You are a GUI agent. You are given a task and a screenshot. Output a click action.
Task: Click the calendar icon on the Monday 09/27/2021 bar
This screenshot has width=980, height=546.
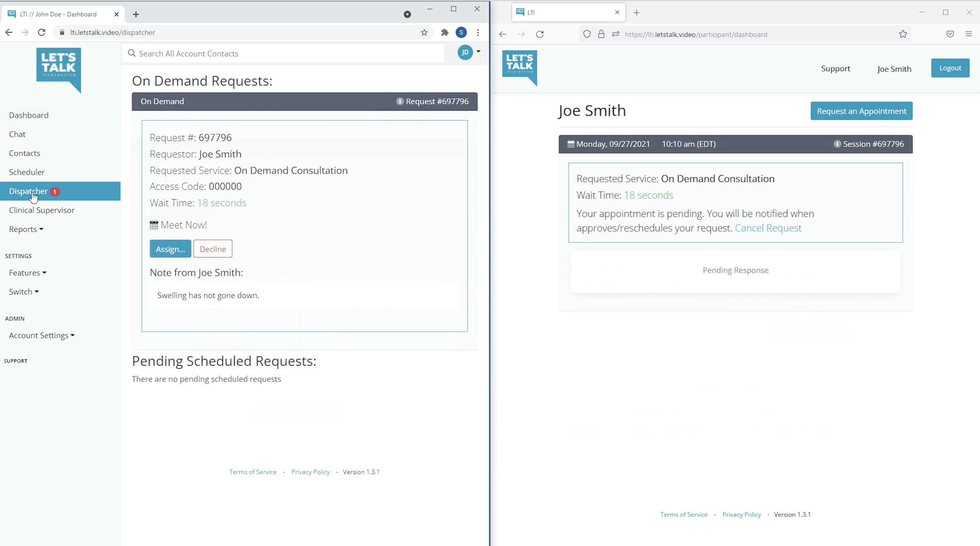[x=571, y=144]
